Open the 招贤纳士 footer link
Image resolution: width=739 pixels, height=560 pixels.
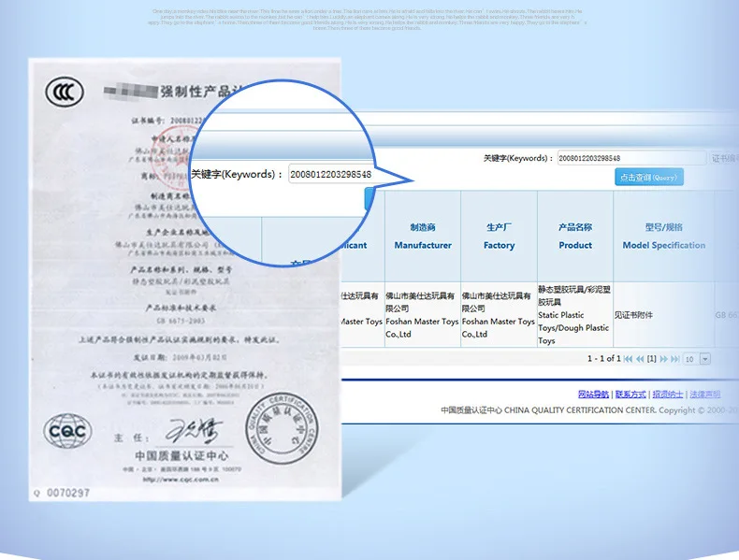click(x=667, y=395)
